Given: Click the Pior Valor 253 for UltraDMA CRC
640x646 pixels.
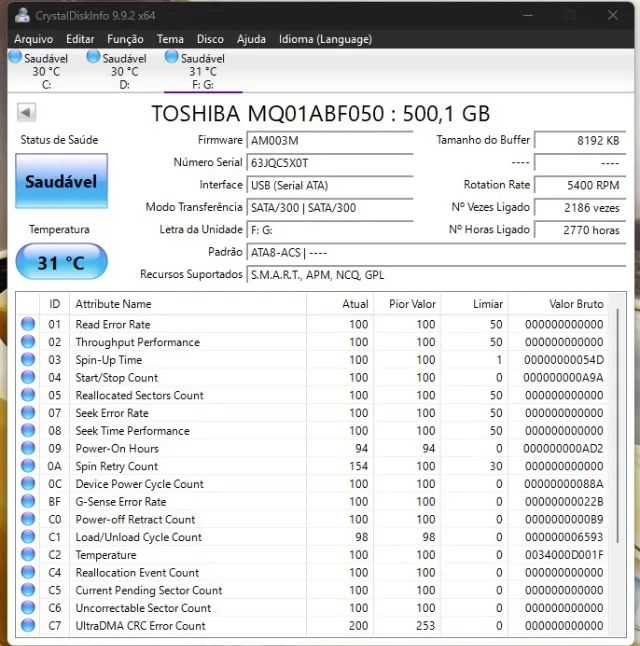Looking at the screenshot, I should (425, 625).
